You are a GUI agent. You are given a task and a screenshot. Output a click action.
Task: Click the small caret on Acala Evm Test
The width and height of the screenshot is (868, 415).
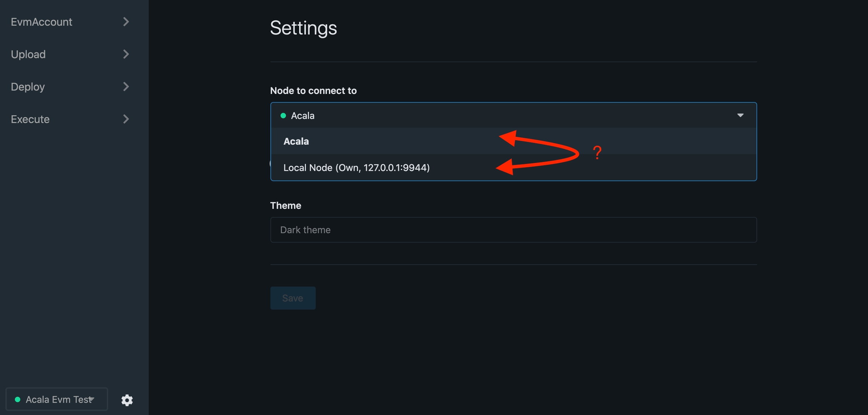pyautogui.click(x=92, y=399)
